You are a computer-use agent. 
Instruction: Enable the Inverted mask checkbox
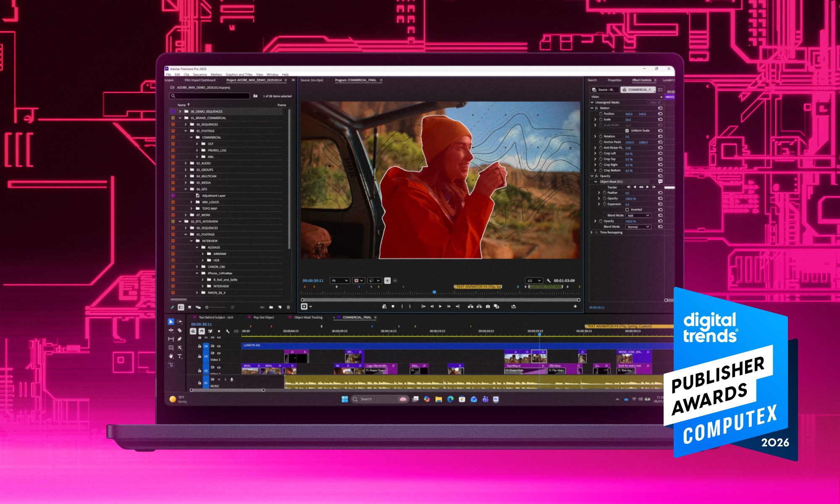point(627,210)
